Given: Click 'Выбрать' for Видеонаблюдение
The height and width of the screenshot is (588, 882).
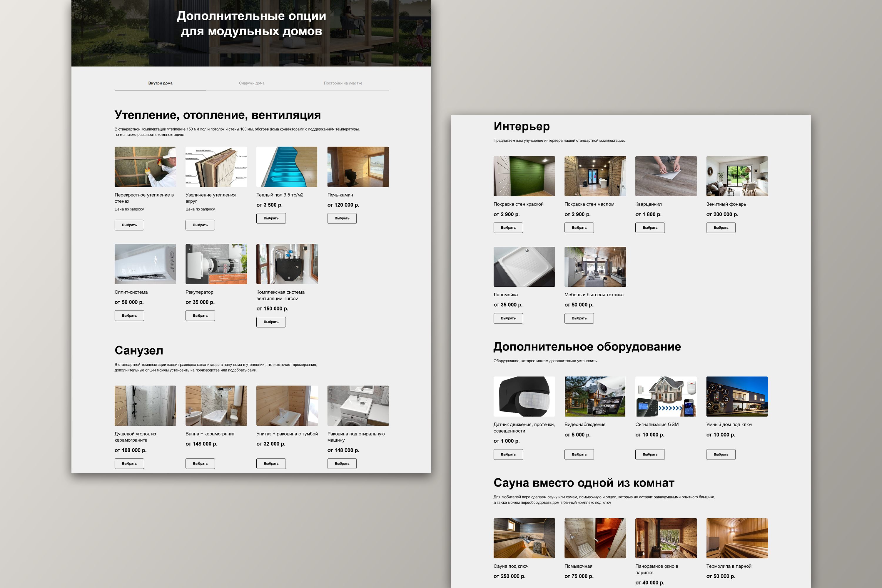Looking at the screenshot, I should 579,455.
